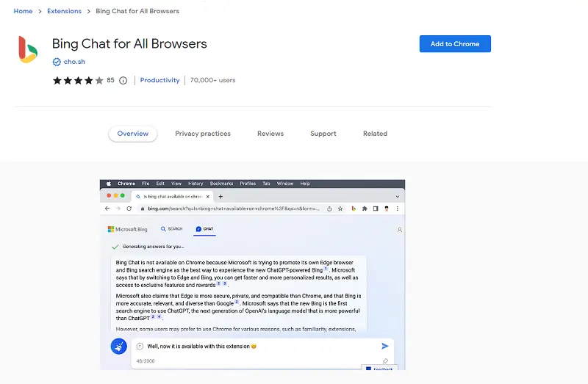Click the chat message input box
This screenshot has height=384, width=588.
tap(262, 353)
